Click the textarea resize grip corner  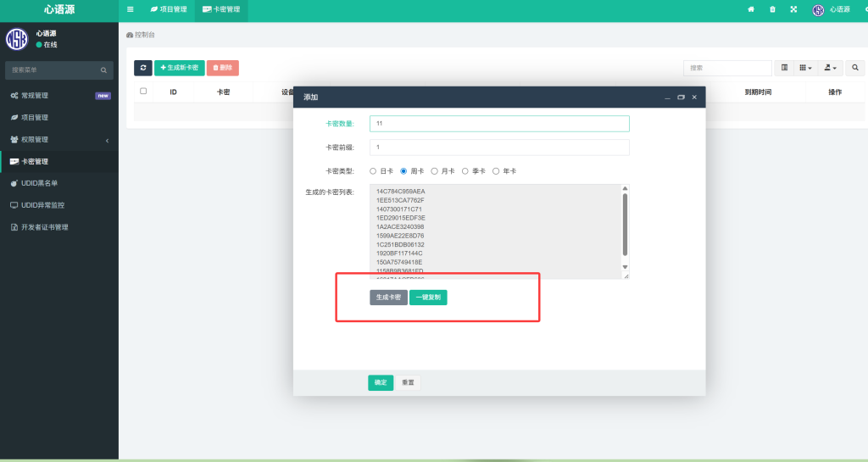point(626,276)
